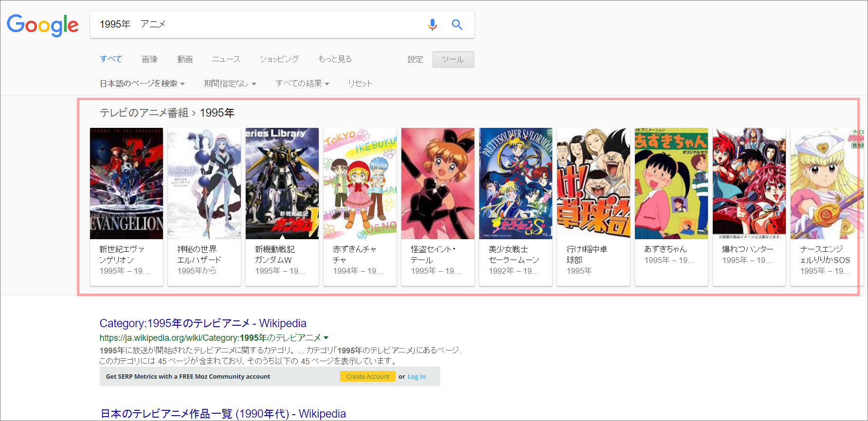
Task: Open the ナースエンジェルりりかSOS poster thumbnail
Action: [827, 183]
